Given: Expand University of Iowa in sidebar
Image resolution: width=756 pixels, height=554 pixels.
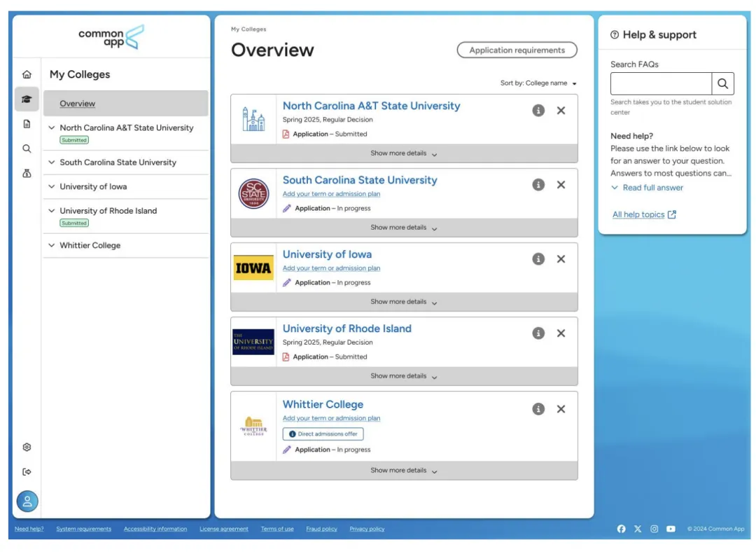Looking at the screenshot, I should [x=52, y=186].
